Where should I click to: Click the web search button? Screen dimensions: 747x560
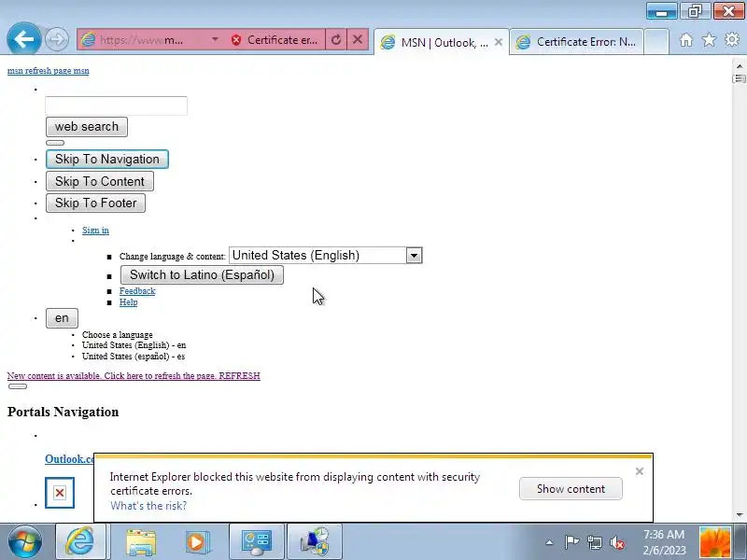tap(87, 127)
